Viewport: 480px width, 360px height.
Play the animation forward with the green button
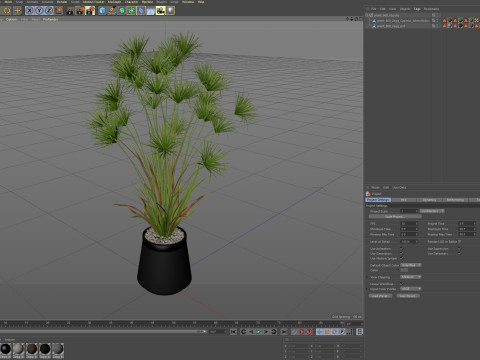coord(258,332)
